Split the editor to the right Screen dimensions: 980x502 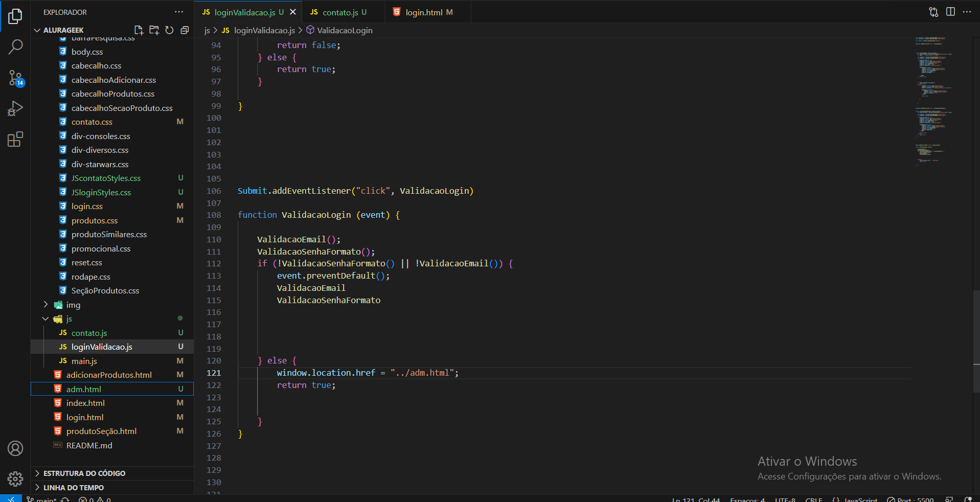tap(950, 12)
